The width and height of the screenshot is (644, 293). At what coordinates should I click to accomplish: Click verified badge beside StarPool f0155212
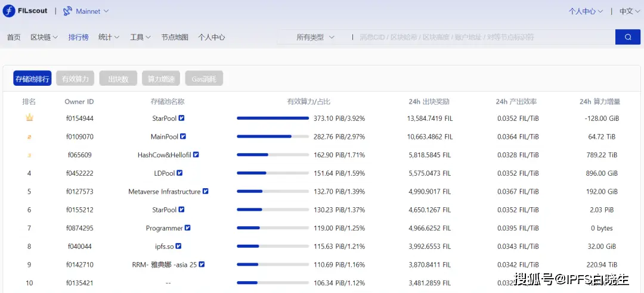(x=181, y=209)
